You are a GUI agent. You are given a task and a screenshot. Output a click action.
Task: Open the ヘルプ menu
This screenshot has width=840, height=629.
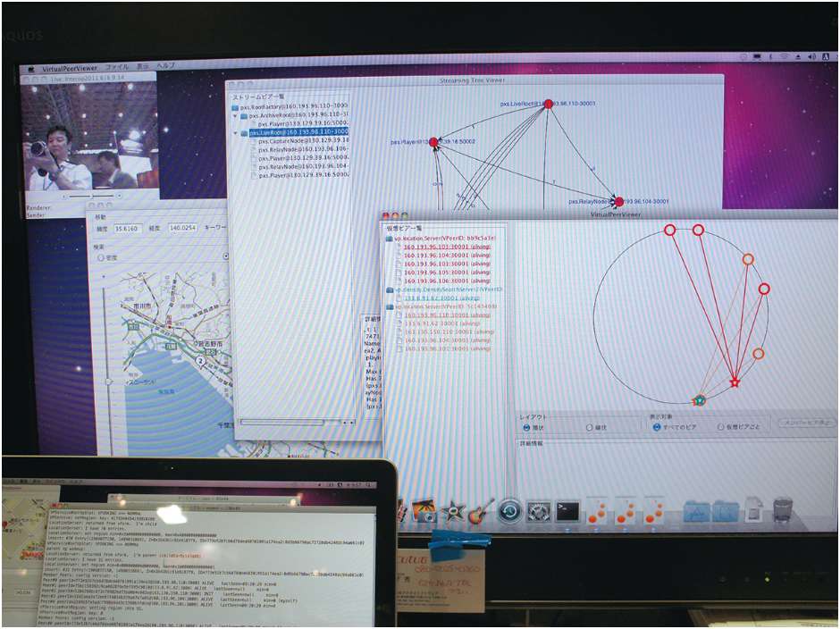(x=166, y=65)
